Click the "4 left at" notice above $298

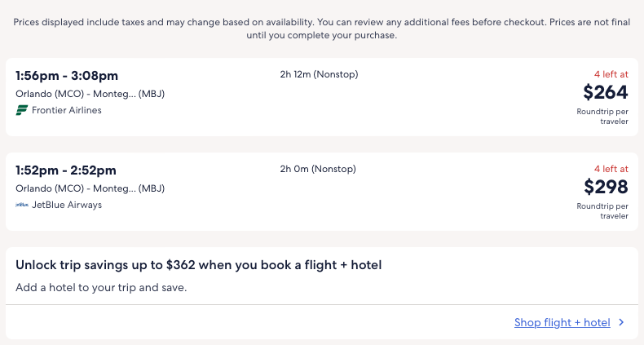click(x=611, y=170)
